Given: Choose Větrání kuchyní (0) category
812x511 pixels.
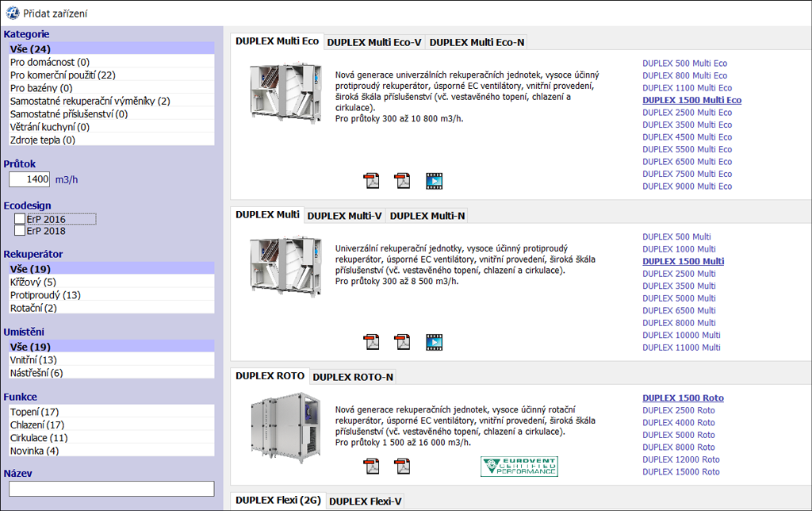Looking at the screenshot, I should (111, 126).
